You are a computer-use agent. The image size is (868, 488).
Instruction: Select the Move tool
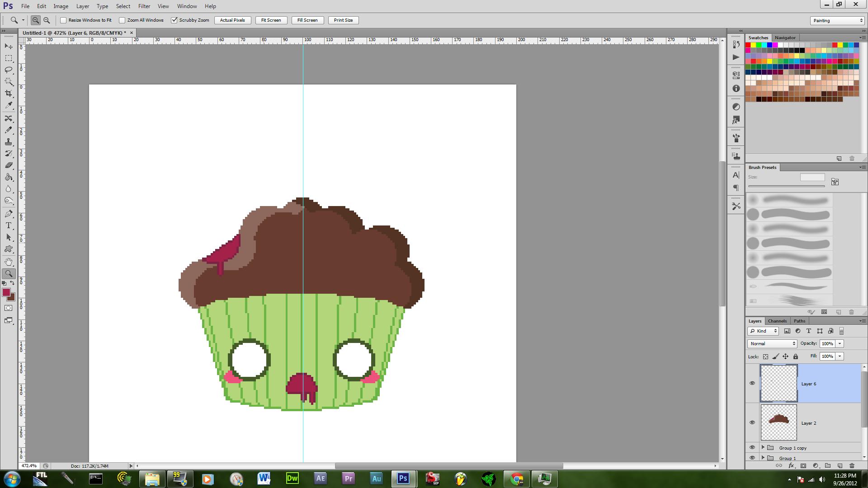pos(9,47)
